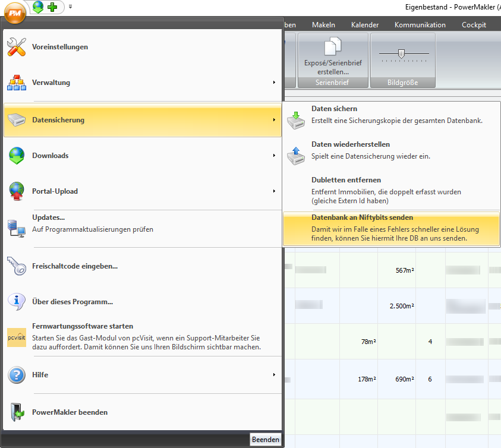
Task: Click the table cell showing 178m²
Action: [358, 379]
